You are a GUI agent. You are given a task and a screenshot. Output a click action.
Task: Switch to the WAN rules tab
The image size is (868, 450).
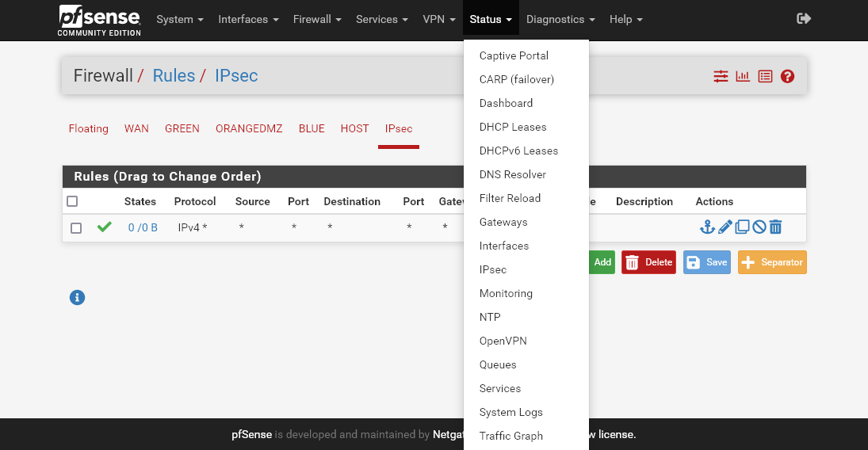pyautogui.click(x=136, y=129)
